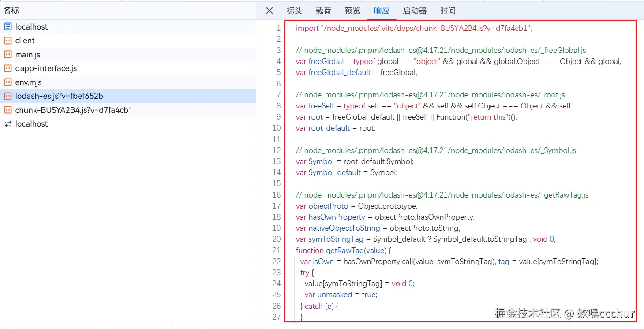Viewport: 644px width, 329px height.
Task: Click the '} catch (e) {' line
Action: tap(319, 306)
